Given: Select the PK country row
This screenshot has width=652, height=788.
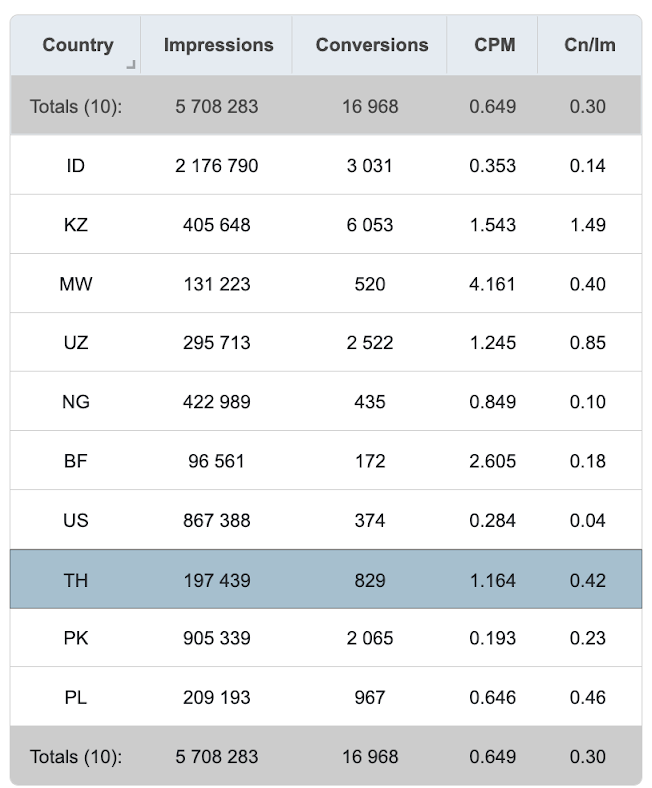Looking at the screenshot, I should pyautogui.click(x=326, y=638).
